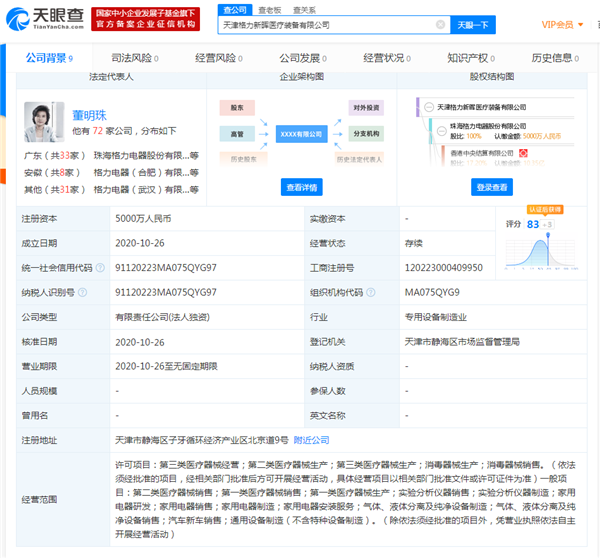
Task: Click 登录查看 under equity structure
Action: click(x=492, y=187)
